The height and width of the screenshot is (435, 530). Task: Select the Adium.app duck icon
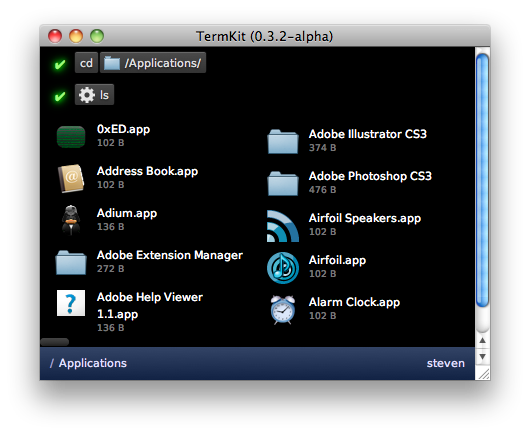tap(71, 220)
